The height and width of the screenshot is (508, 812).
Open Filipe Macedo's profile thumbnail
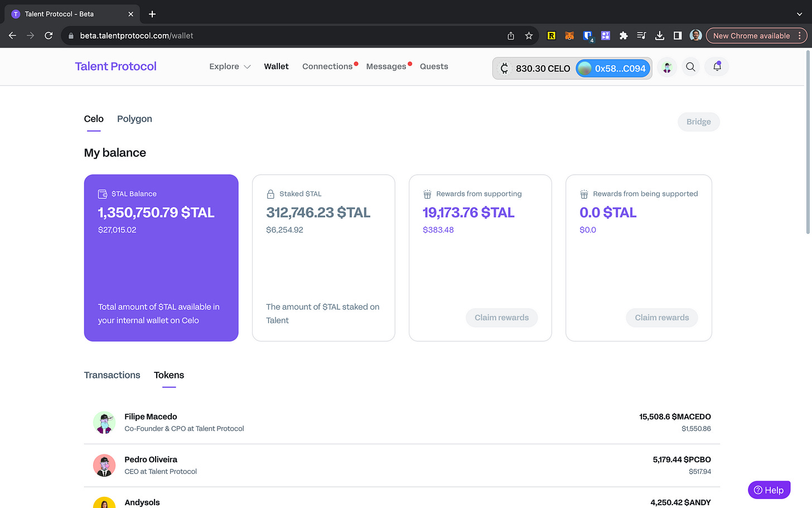pos(104,423)
